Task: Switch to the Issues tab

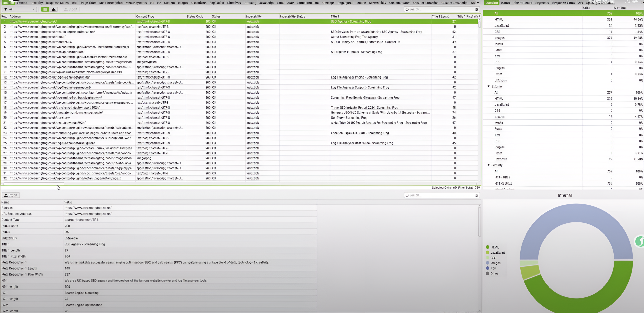Action: (x=505, y=3)
